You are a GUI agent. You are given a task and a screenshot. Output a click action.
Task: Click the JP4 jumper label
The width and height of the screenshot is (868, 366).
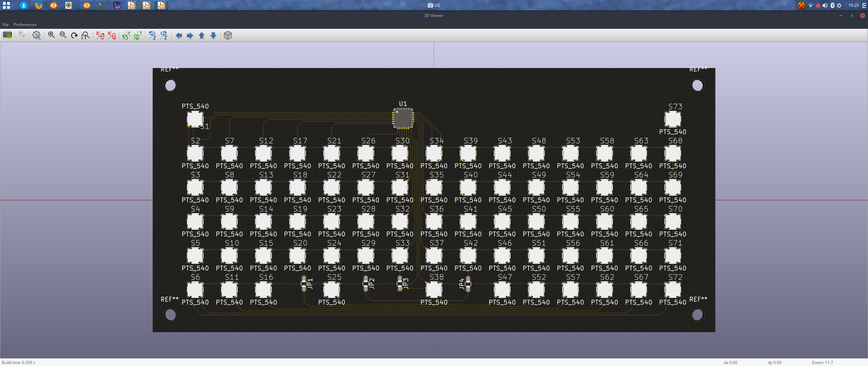point(461,284)
